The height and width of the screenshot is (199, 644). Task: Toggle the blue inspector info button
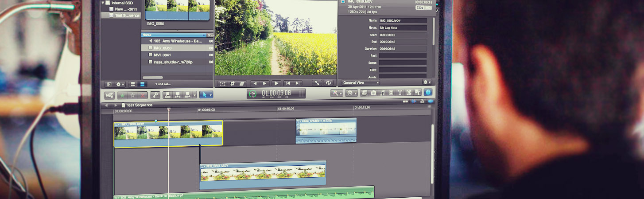428,92
